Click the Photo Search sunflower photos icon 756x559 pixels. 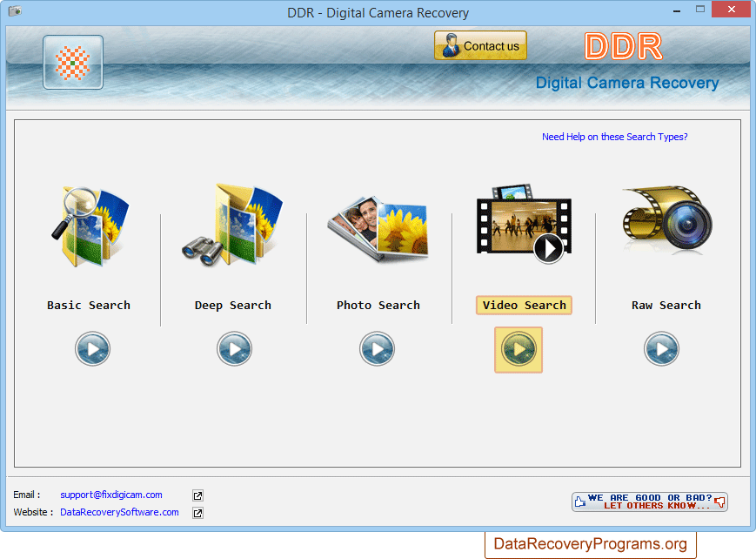pos(378,228)
